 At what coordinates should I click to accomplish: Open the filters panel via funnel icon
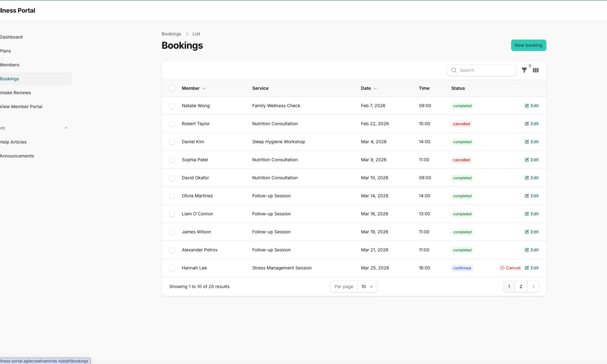[x=524, y=70]
